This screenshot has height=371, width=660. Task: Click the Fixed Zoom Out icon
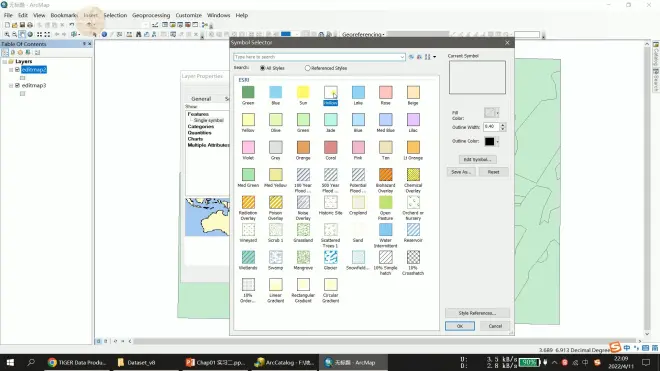[x=47, y=35]
